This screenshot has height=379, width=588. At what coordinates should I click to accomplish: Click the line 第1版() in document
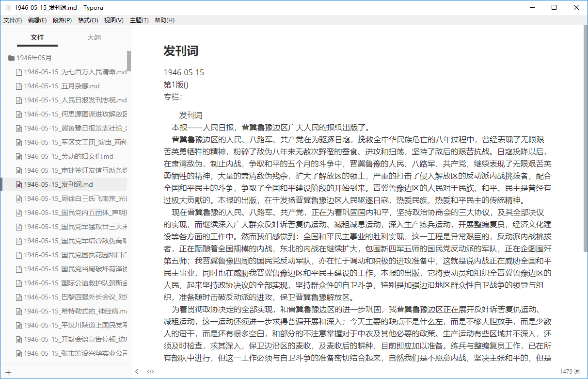click(x=176, y=84)
